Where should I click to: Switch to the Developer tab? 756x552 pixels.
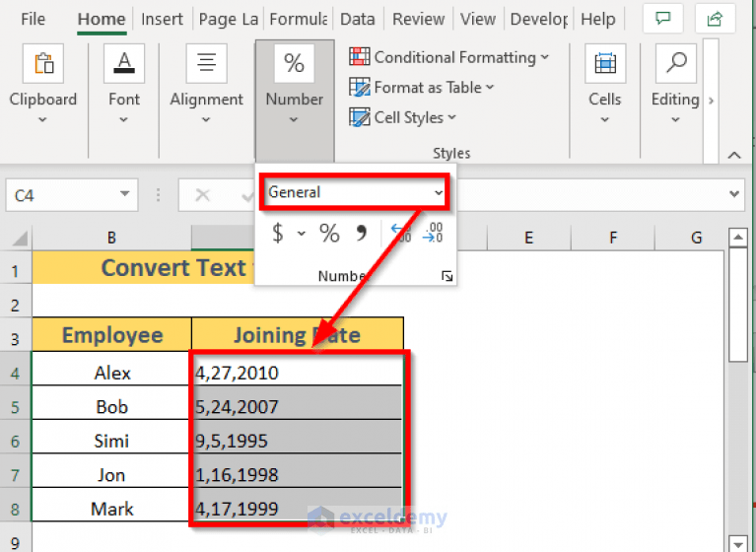(x=539, y=20)
